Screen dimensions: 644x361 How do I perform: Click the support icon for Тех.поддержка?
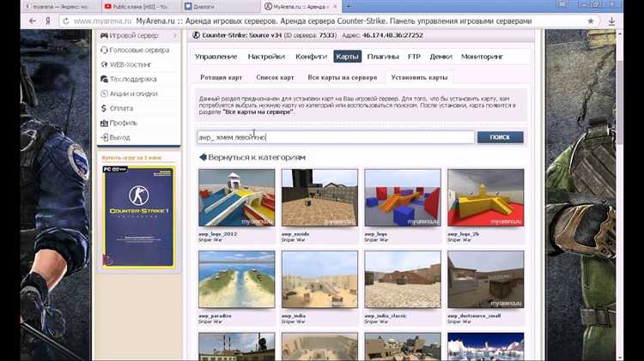point(104,79)
